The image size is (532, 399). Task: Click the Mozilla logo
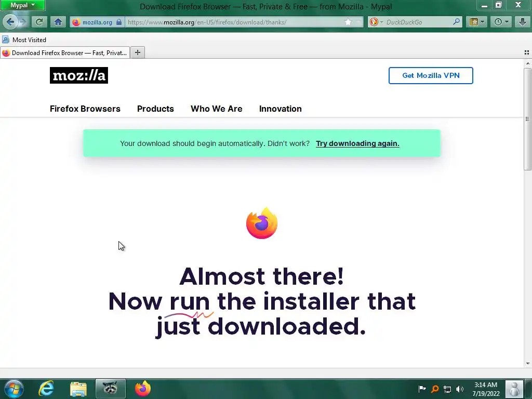79,75
